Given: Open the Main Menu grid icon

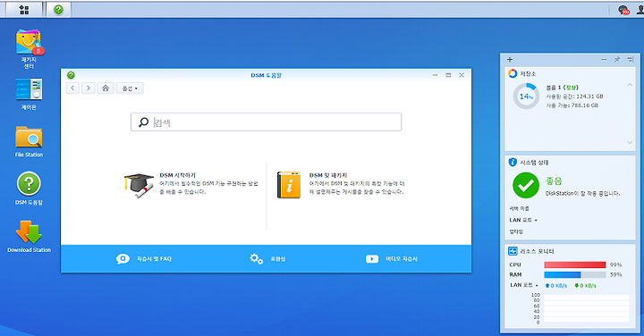Looking at the screenshot, I should coord(24,10).
